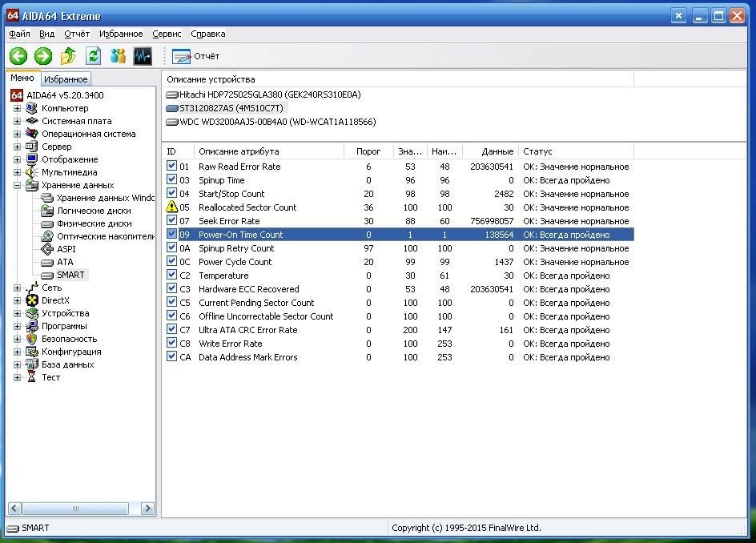The width and height of the screenshot is (756, 543).
Task: Select Логические диски tree item
Action: [x=94, y=211]
